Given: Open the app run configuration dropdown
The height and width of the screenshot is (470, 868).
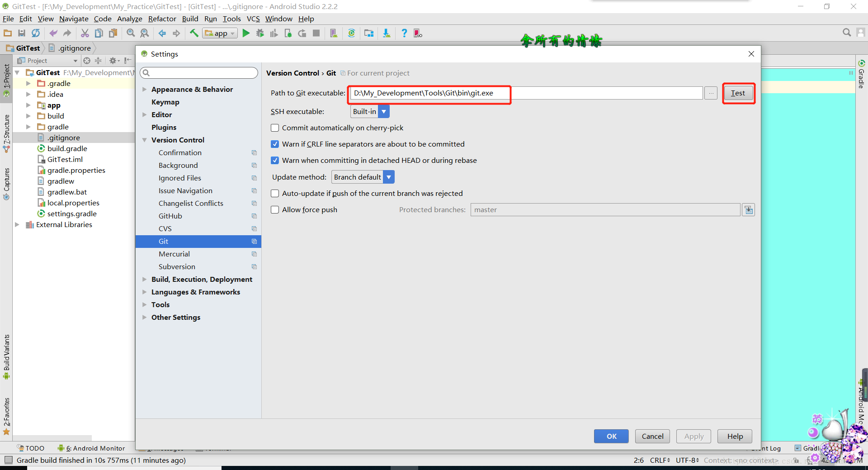Looking at the screenshot, I should (x=220, y=33).
